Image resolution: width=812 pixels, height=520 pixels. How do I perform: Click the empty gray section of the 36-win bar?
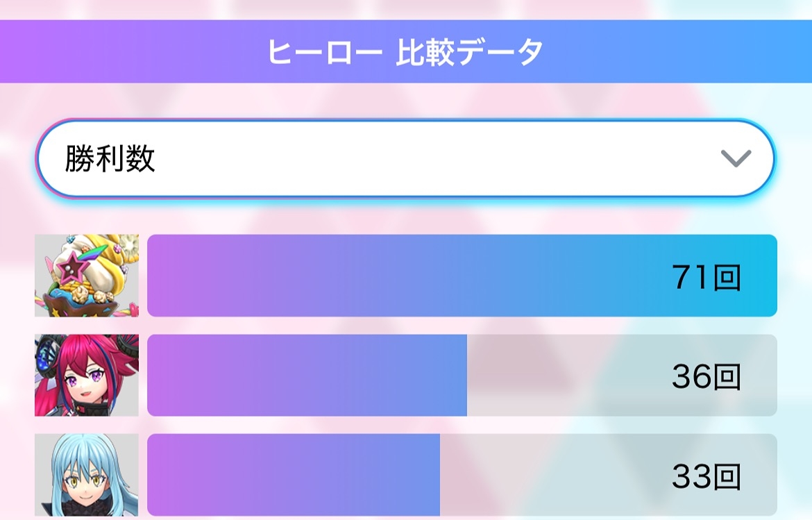[x=562, y=376]
